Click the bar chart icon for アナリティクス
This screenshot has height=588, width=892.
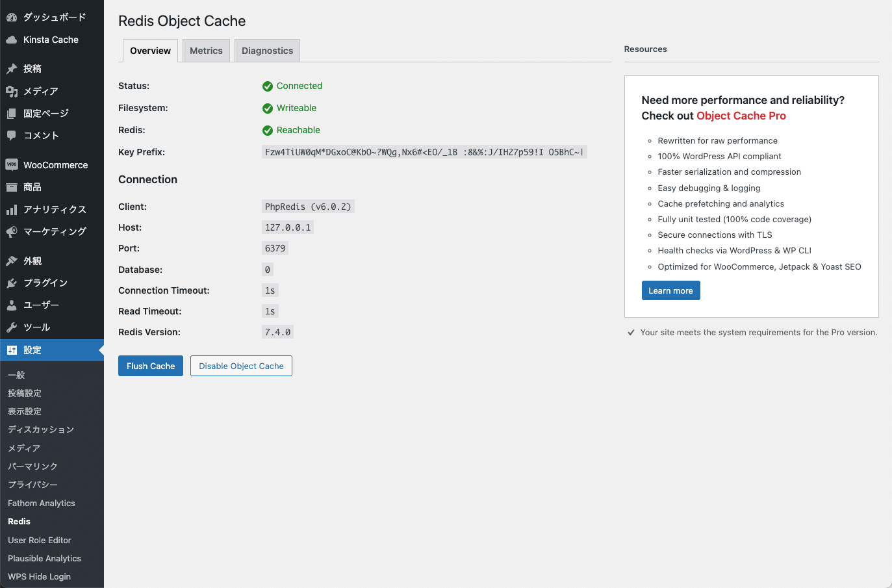tap(12, 210)
